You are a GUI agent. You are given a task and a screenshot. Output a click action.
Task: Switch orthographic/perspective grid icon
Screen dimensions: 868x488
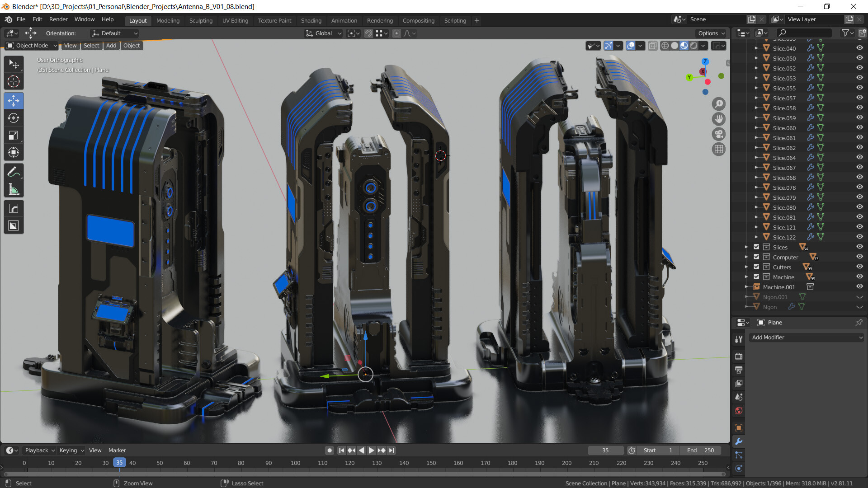(718, 149)
